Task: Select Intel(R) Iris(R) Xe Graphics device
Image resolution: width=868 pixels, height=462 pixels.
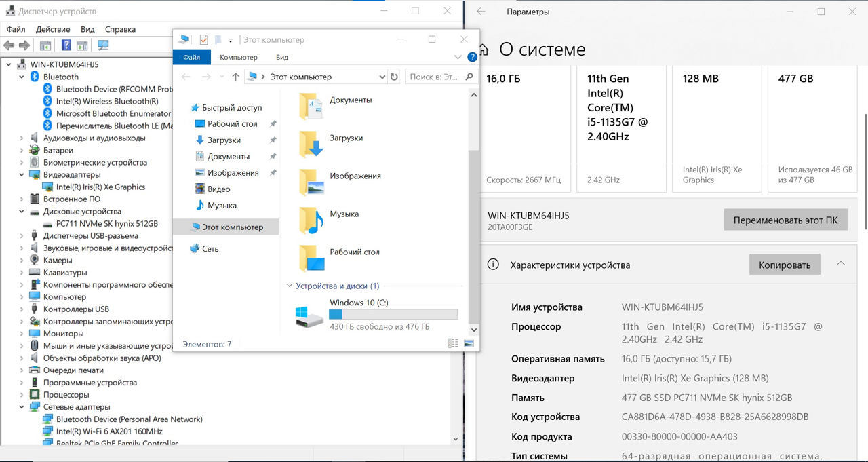Action: point(100,187)
